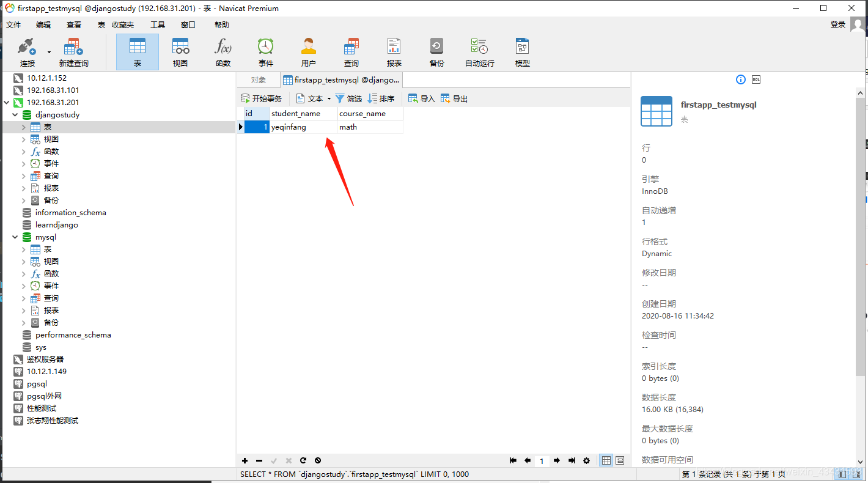
Task: Open the 自动运行 toolbar button
Action: point(480,52)
